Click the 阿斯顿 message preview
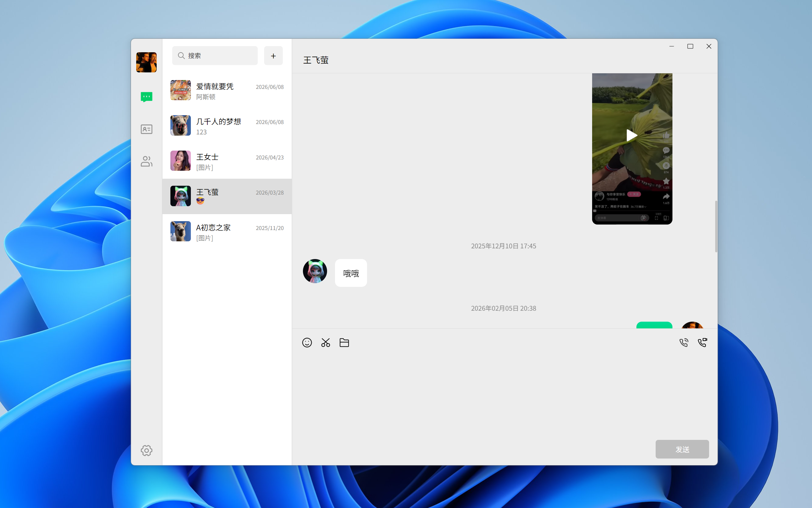This screenshot has height=508, width=812. [206, 97]
